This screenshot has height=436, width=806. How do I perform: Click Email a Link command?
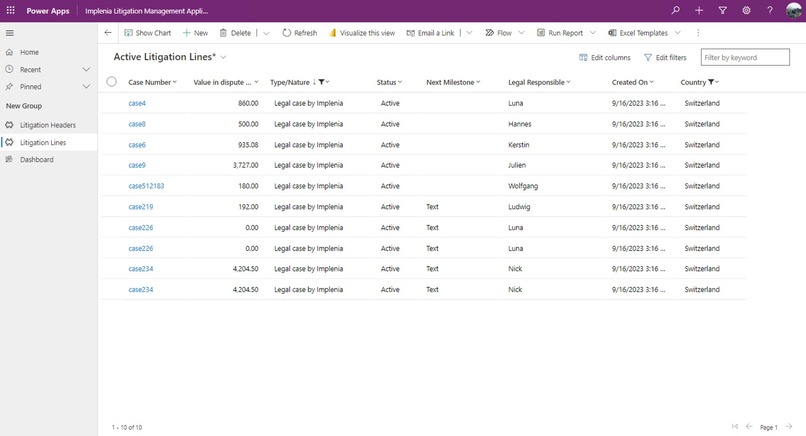click(x=430, y=33)
